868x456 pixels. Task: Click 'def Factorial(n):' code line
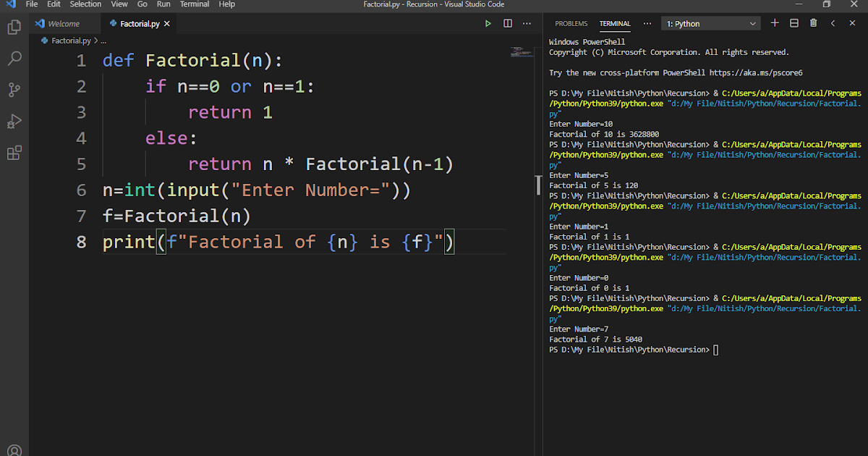point(193,61)
